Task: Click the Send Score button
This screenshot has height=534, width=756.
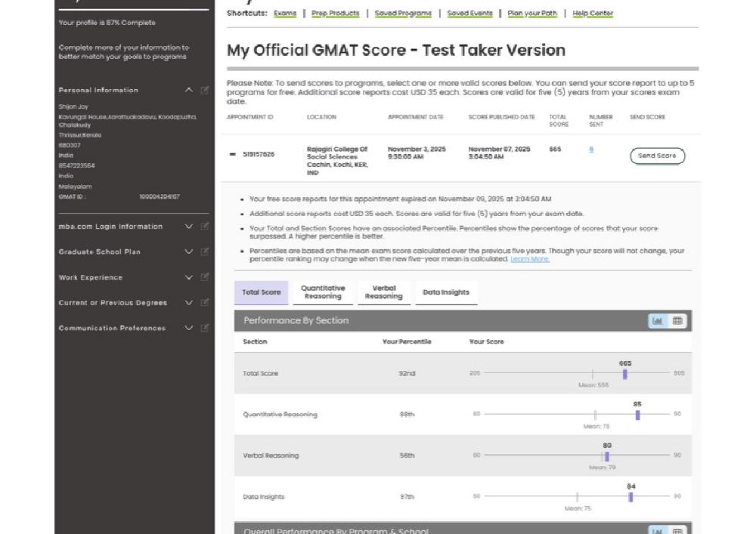Action: [x=657, y=156]
